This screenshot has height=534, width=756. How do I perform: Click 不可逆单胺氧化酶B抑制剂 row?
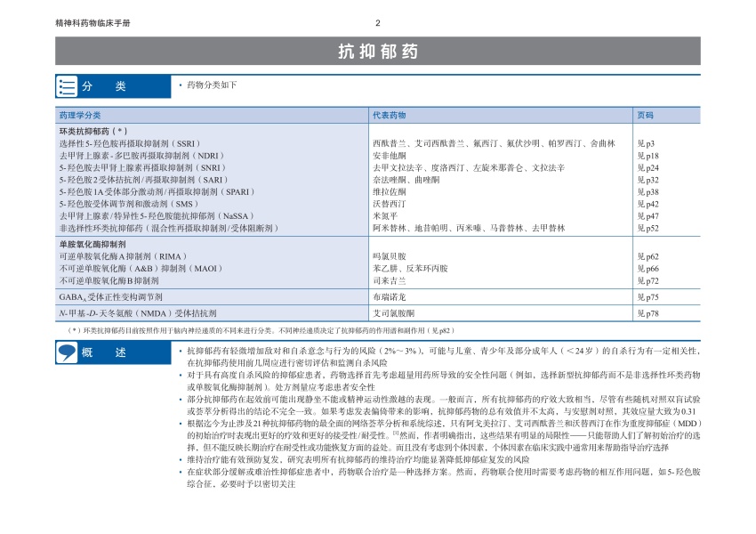109,280
